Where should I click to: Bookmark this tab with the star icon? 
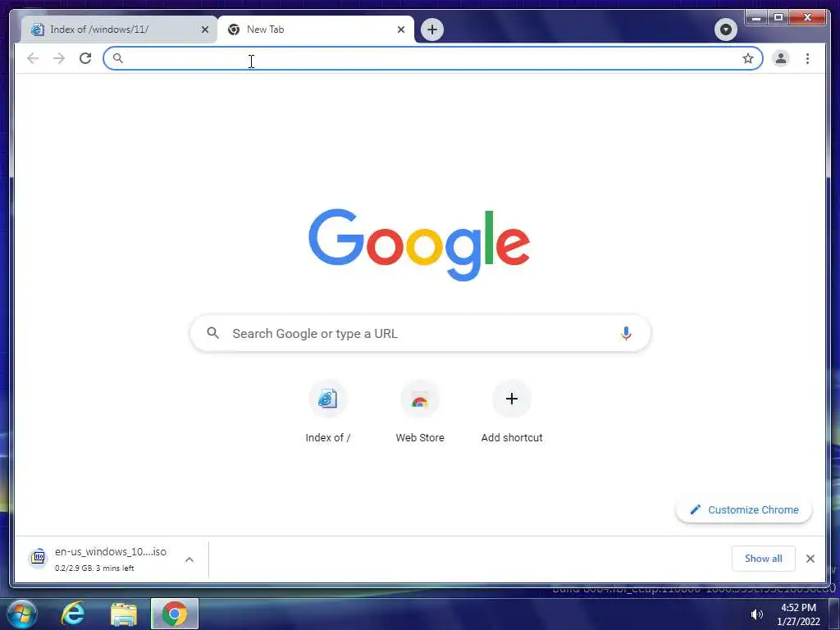pos(748,58)
